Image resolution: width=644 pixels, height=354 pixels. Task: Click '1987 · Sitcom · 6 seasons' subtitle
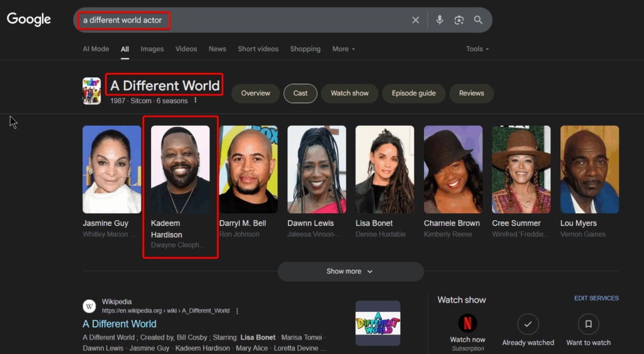148,101
